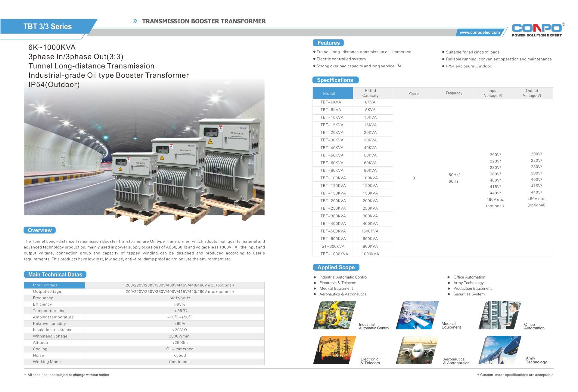
Task: Select the TBT-80KVA model cell
Action: [x=333, y=170]
